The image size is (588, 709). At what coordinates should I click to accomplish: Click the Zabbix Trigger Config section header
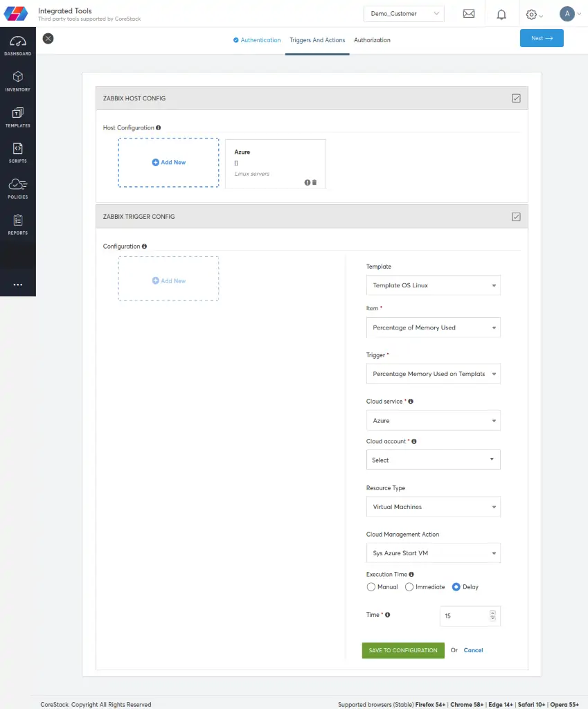tap(312, 217)
